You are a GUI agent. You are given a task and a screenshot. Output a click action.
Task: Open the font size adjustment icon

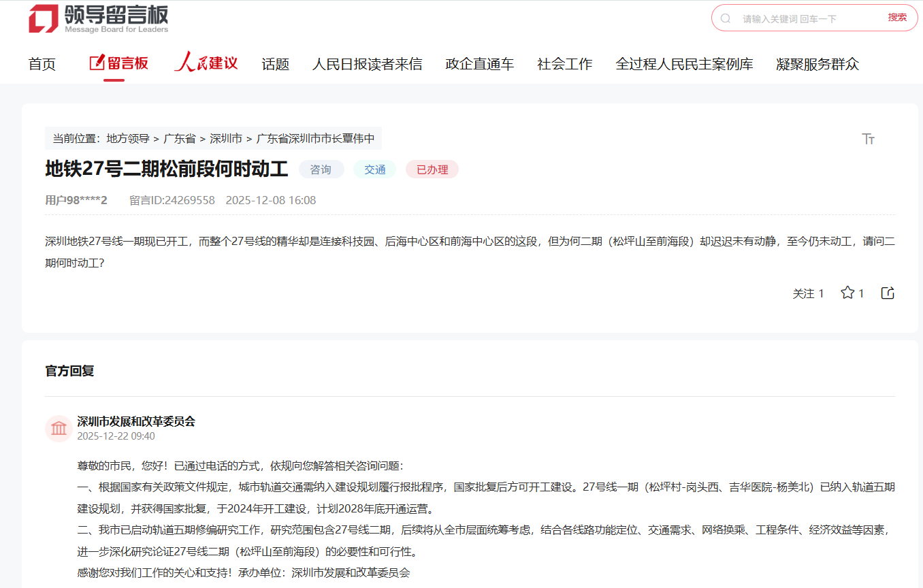(x=868, y=139)
